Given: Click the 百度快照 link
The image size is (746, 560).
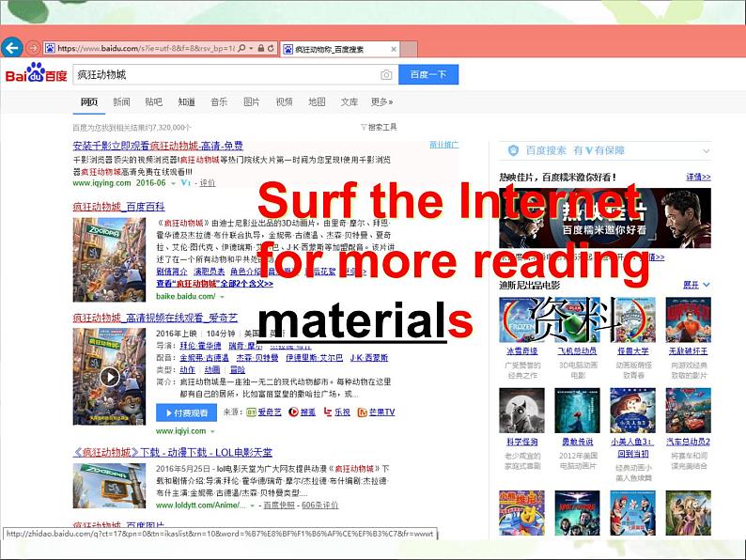Looking at the screenshot, I should (279, 506).
